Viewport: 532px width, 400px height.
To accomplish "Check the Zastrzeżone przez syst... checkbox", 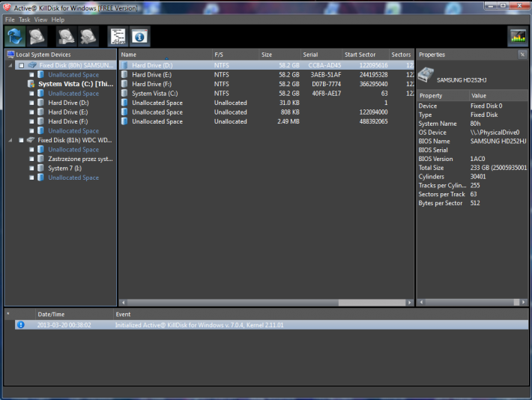I will [31, 159].
